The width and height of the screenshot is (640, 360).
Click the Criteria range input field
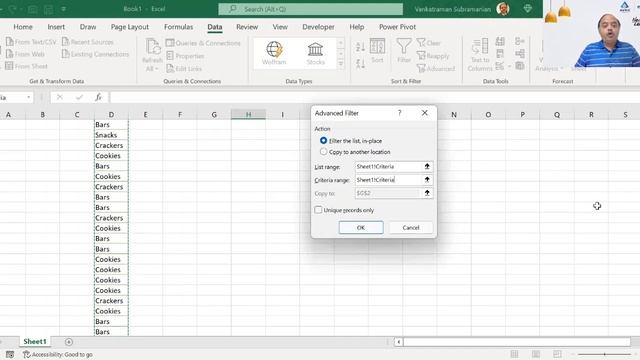(388, 180)
